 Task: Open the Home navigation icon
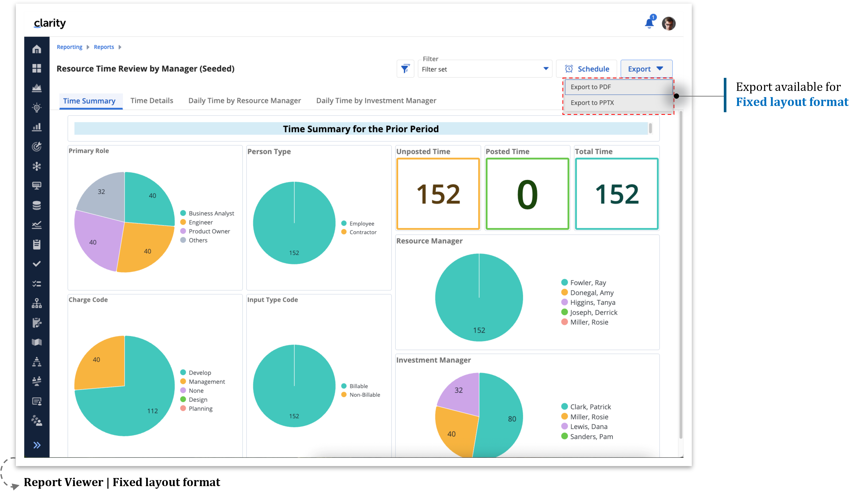click(x=37, y=49)
